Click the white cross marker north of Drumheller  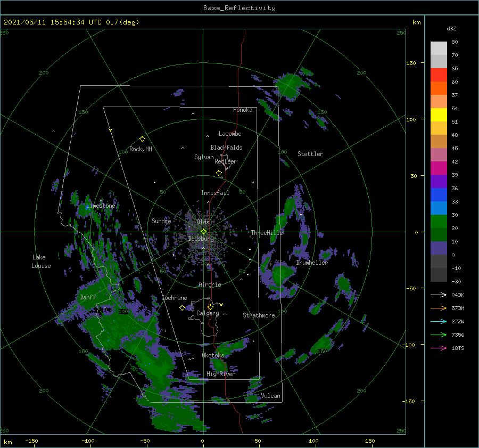[301, 214]
